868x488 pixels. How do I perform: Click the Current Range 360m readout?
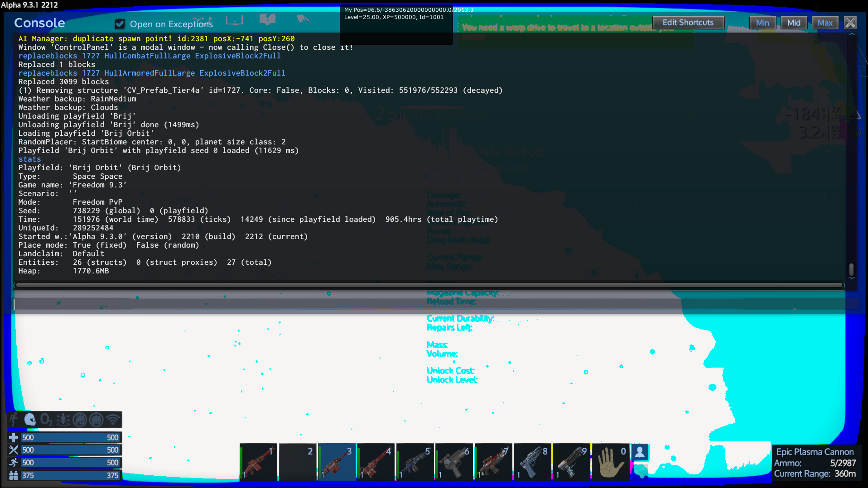[x=815, y=474]
